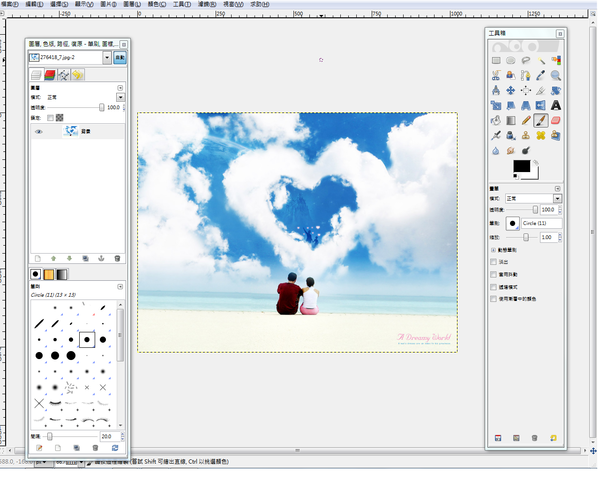Create a new layer with the bottom button
The width and height of the screenshot is (600, 480).
[38, 258]
